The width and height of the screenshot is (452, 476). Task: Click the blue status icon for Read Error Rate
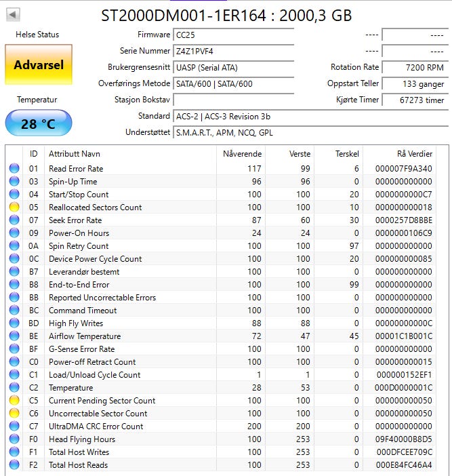pos(14,169)
